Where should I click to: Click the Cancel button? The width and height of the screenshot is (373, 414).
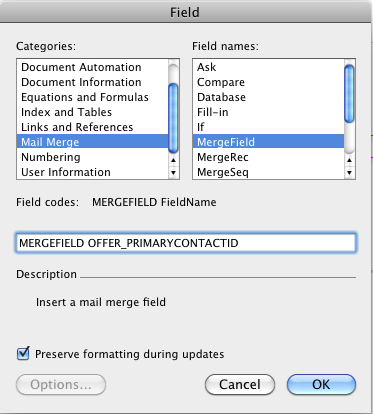(240, 384)
